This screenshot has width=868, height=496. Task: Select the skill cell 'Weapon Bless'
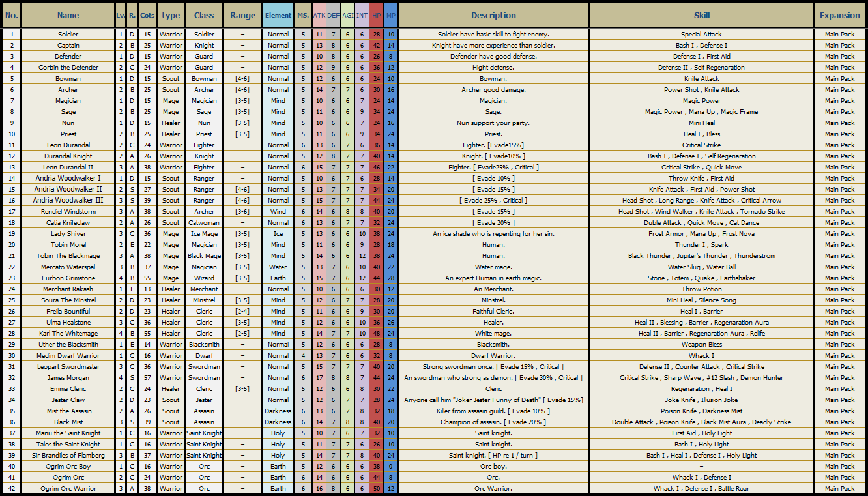tap(702, 345)
